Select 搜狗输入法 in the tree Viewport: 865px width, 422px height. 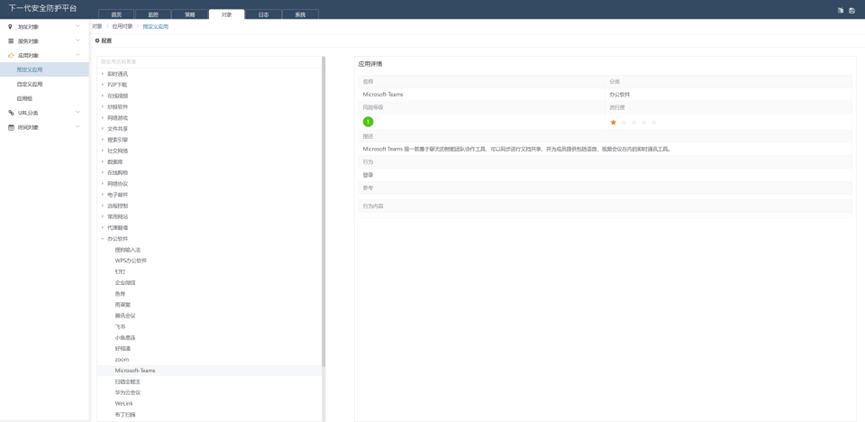coord(127,249)
